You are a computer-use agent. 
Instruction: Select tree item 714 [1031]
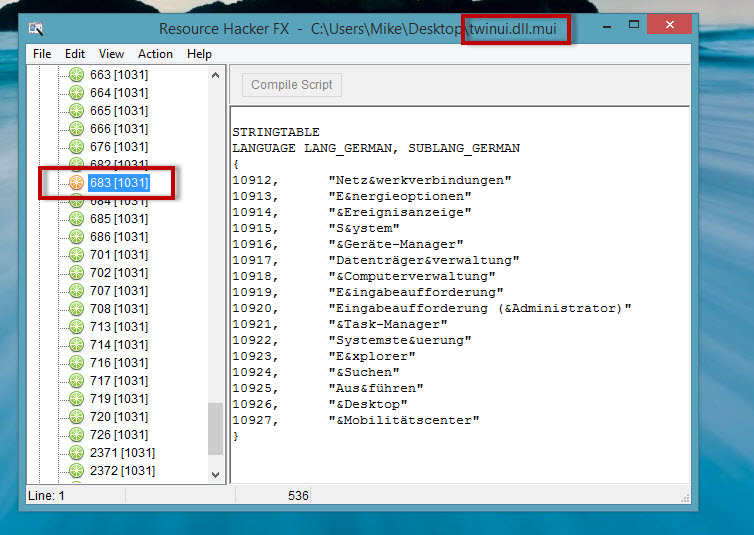[x=119, y=345]
